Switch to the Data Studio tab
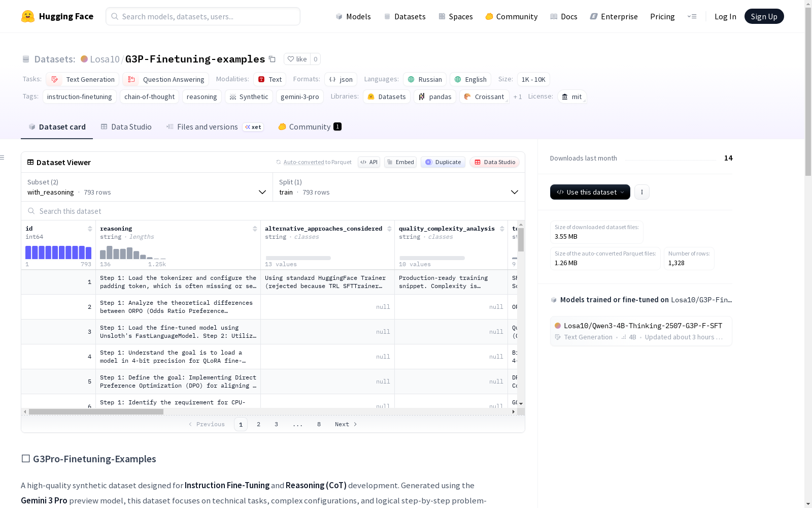 coord(126,127)
